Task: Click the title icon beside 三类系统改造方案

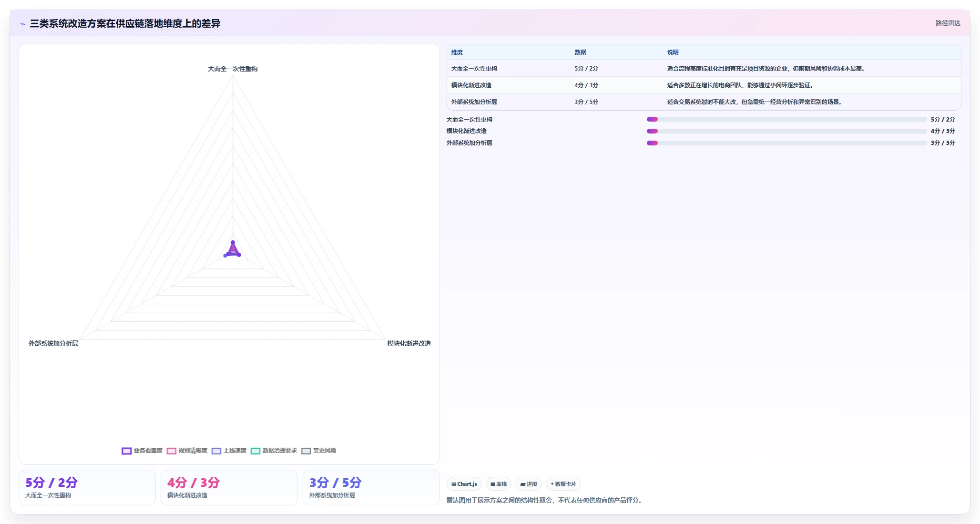Action: click(22, 24)
